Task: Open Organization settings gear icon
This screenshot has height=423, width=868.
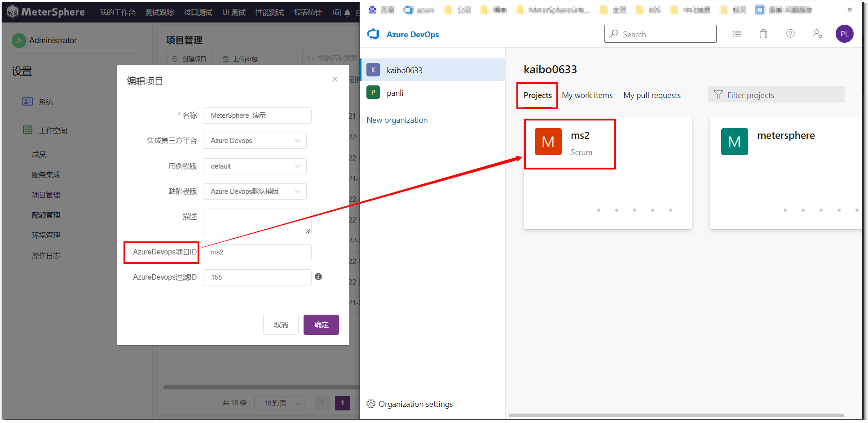Action: pos(371,404)
